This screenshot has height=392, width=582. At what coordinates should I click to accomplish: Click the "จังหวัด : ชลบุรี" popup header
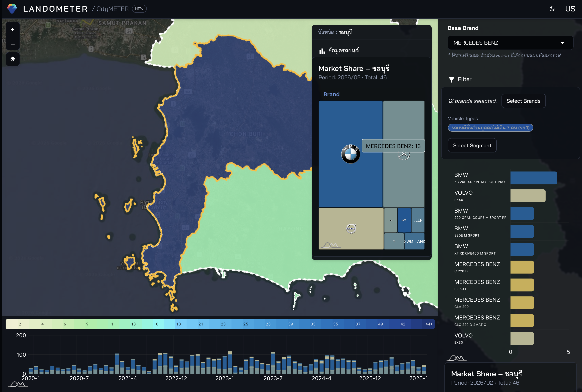click(335, 32)
